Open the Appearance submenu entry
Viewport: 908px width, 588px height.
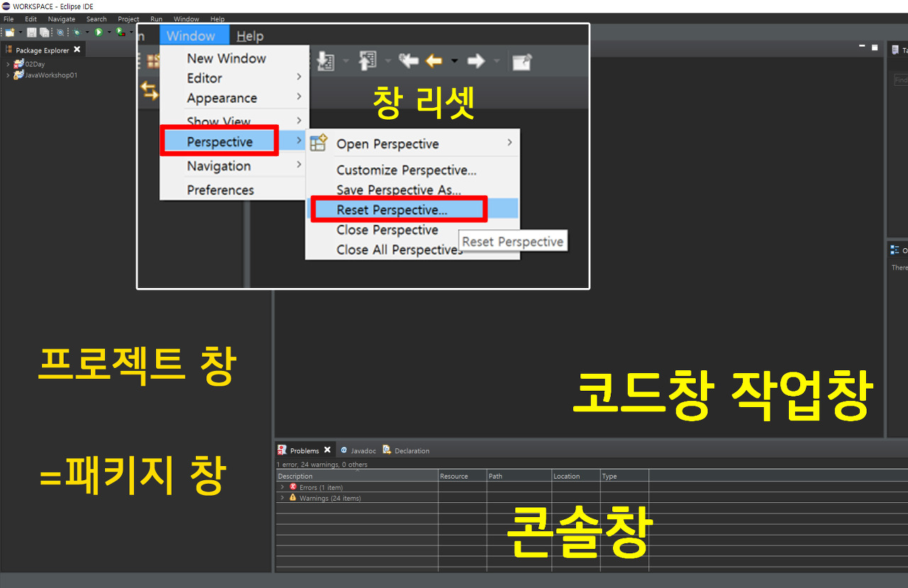click(234, 98)
